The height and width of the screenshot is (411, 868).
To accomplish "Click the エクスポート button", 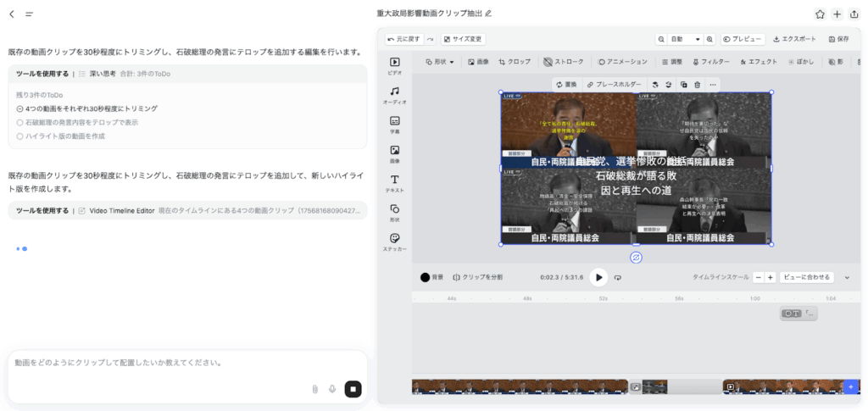I will pyautogui.click(x=793, y=39).
